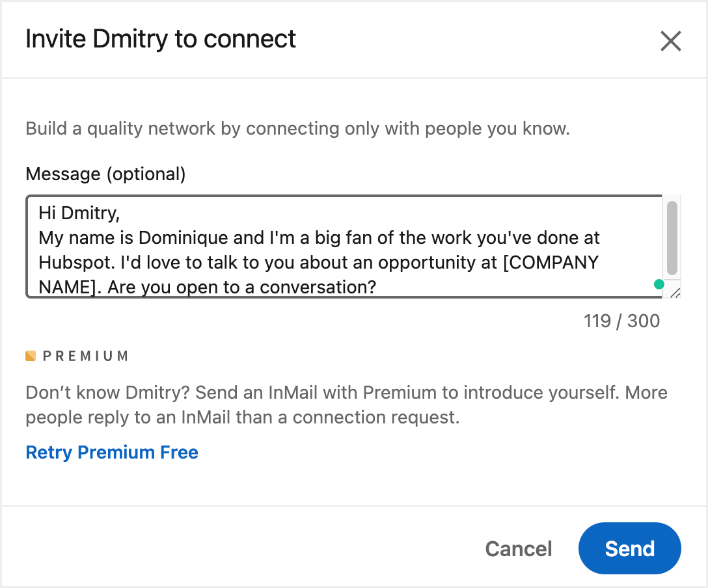Click the Invite Dmitry to connect title
The image size is (708, 588).
pyautogui.click(x=160, y=39)
